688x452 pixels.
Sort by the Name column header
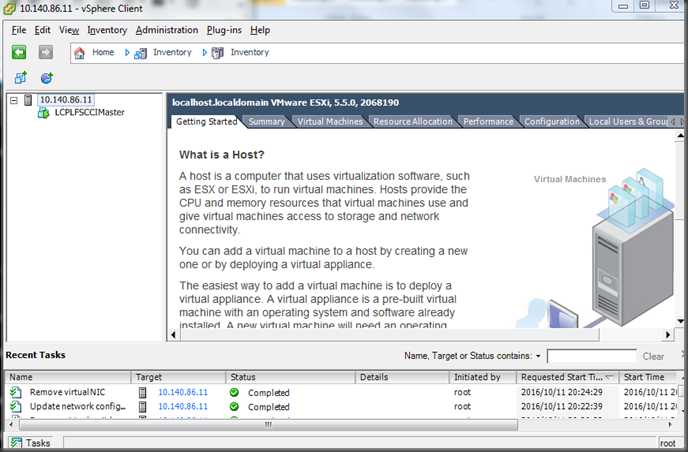pos(68,377)
